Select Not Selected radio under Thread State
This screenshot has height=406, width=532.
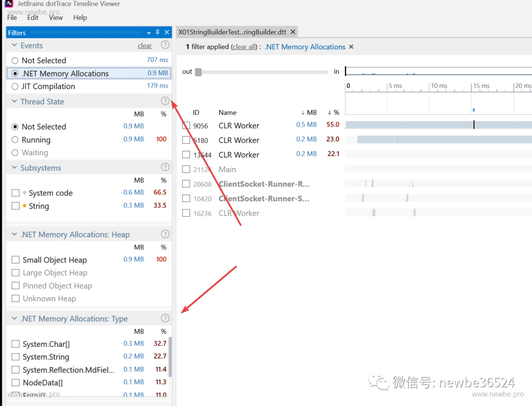(15, 127)
